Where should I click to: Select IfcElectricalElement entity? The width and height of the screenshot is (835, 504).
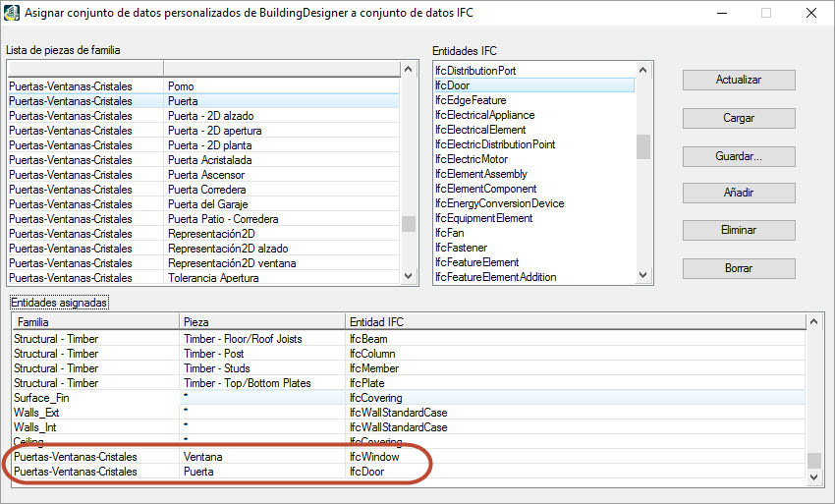(534, 130)
